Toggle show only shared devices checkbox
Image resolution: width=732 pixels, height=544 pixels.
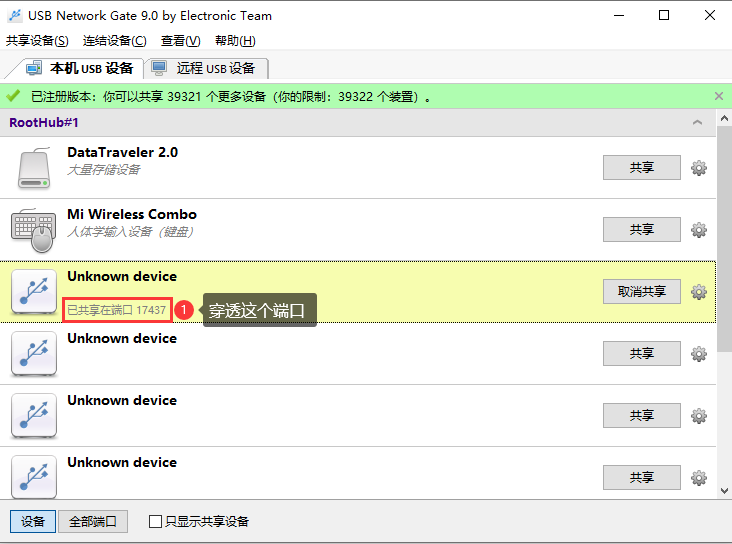(x=155, y=521)
